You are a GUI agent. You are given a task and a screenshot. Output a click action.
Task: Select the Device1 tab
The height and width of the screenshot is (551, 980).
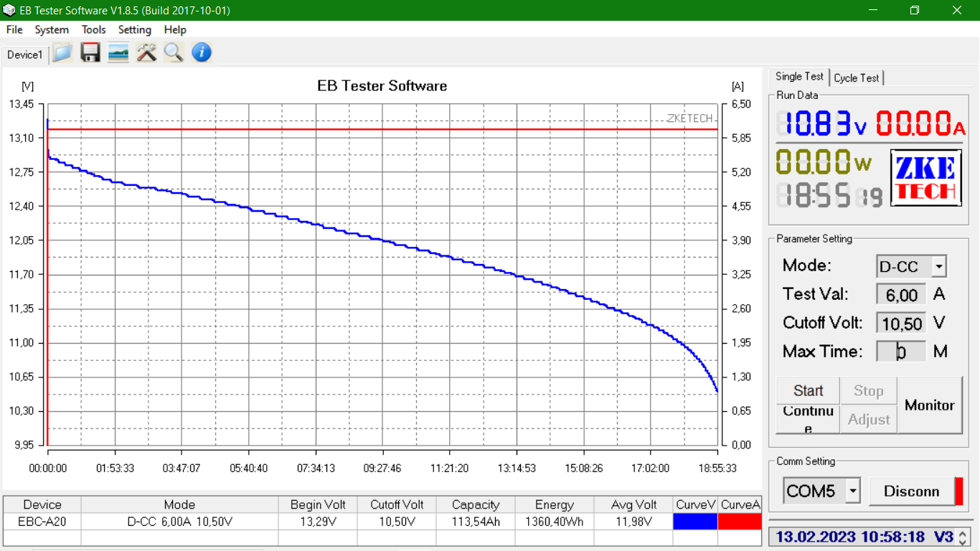click(25, 55)
